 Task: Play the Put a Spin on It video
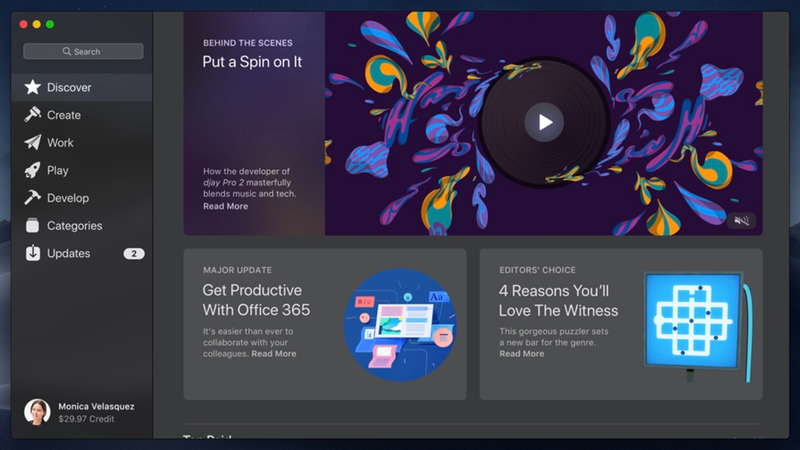(x=544, y=122)
